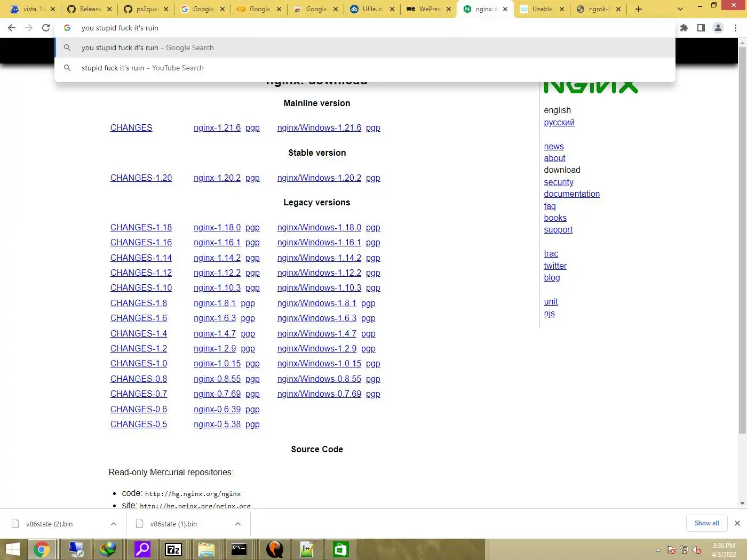Open 7-Zip from the taskbar
Screen dimensions: 747x560
173,549
